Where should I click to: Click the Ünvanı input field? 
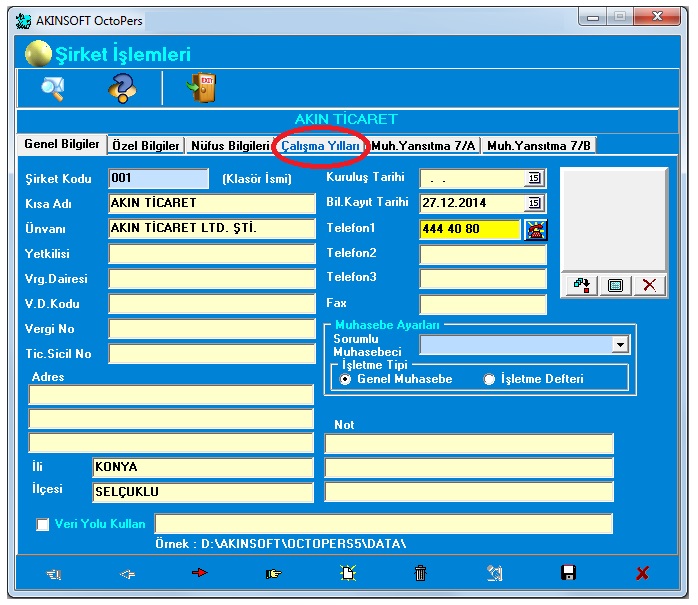tap(212, 228)
